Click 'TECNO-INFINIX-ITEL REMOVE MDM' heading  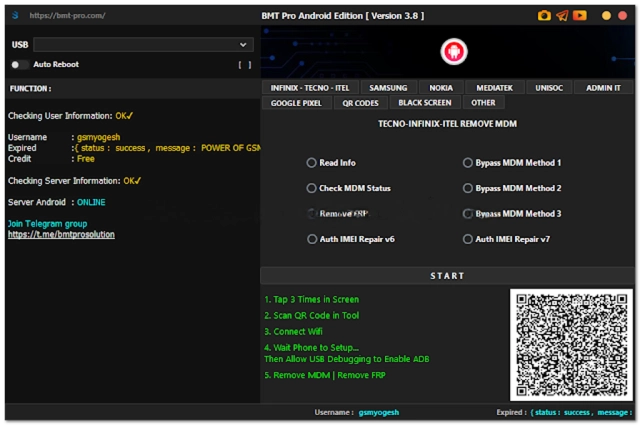(x=447, y=124)
